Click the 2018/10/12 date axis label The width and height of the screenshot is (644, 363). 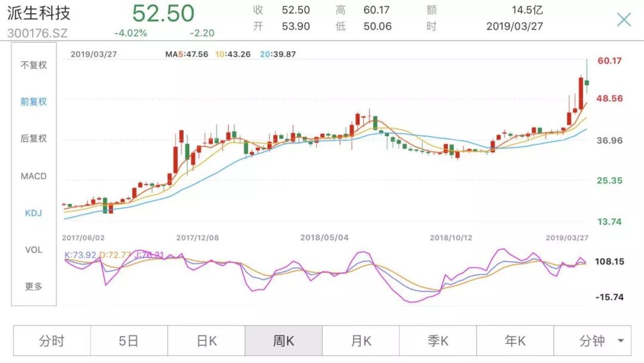click(x=451, y=238)
